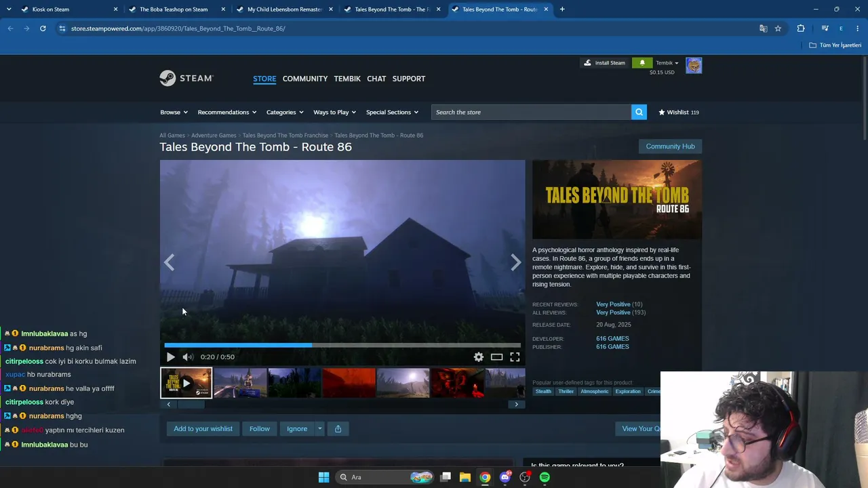Open the Ignore options dropdown arrow
Screen dimensions: 868x488
pos(319,428)
